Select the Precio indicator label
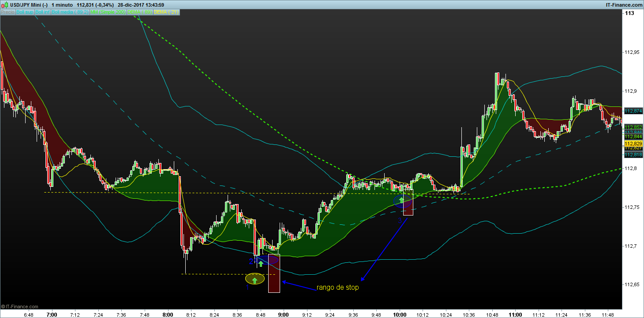Image resolution: width=644 pixels, height=318 pixels. click(x=7, y=12)
